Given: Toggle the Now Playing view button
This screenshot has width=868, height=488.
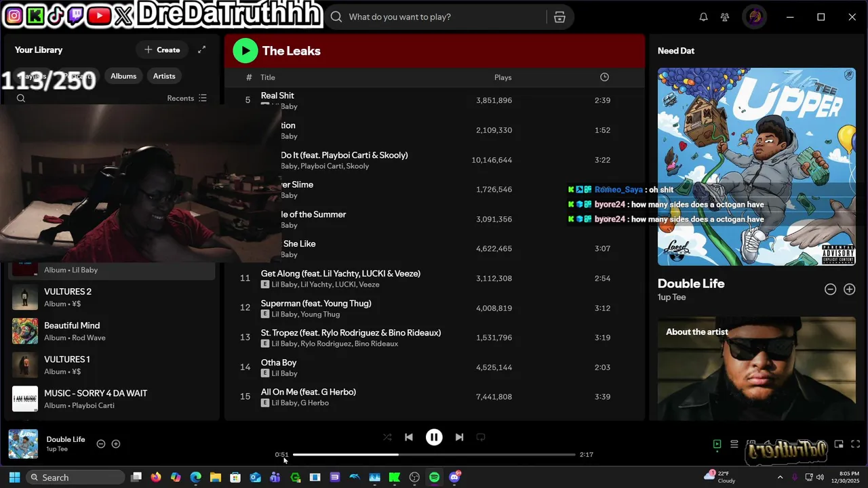Looking at the screenshot, I should (717, 444).
